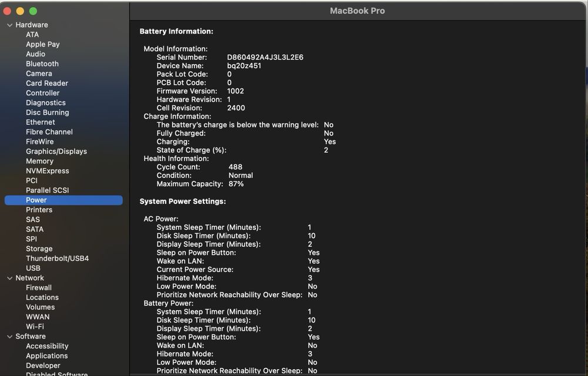Select ATA in the sidebar
This screenshot has width=588, height=376.
32,35
